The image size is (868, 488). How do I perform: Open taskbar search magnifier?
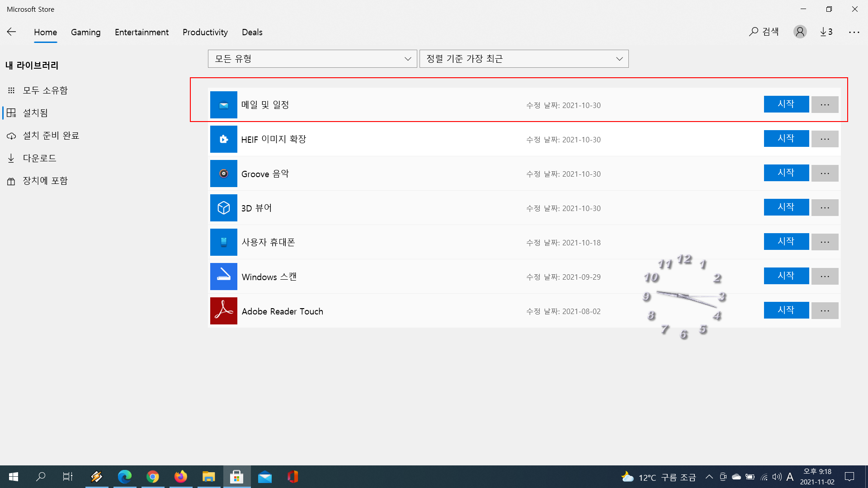[x=41, y=477]
